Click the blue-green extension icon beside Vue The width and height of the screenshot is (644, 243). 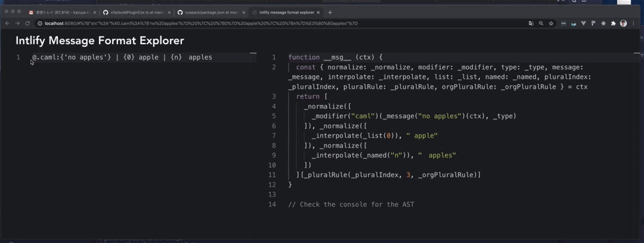click(574, 23)
